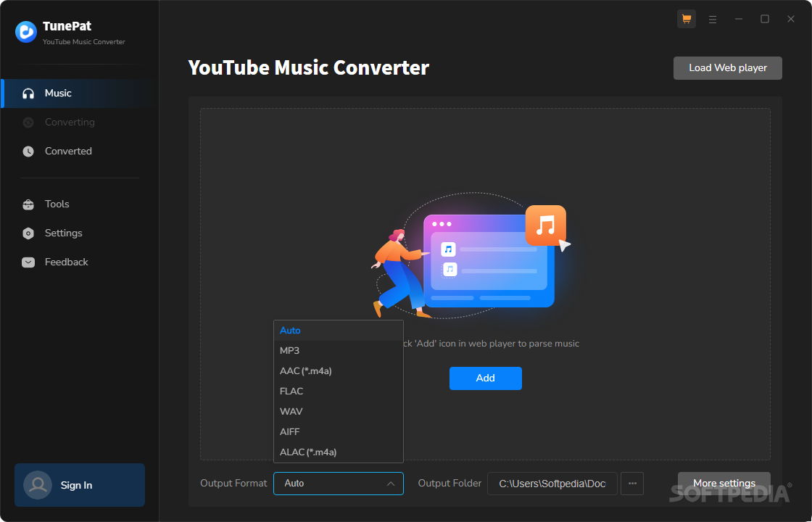Click the Load Web player button
Image resolution: width=812 pixels, height=522 pixels.
pyautogui.click(x=728, y=68)
